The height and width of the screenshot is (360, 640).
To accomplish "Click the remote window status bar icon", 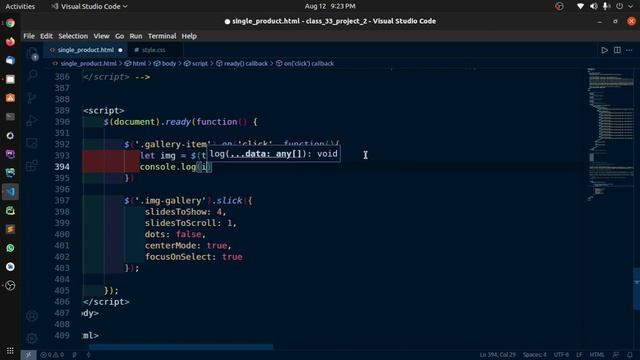I will tap(28, 355).
